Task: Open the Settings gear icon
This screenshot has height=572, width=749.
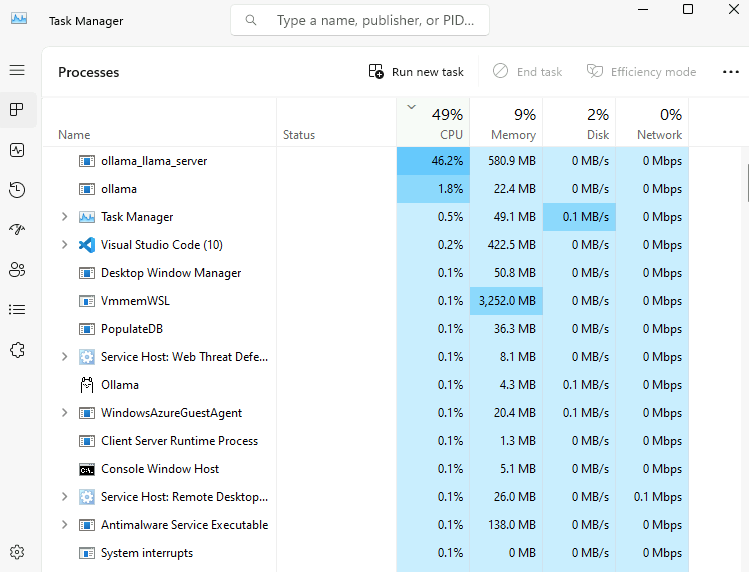Action: click(x=17, y=552)
